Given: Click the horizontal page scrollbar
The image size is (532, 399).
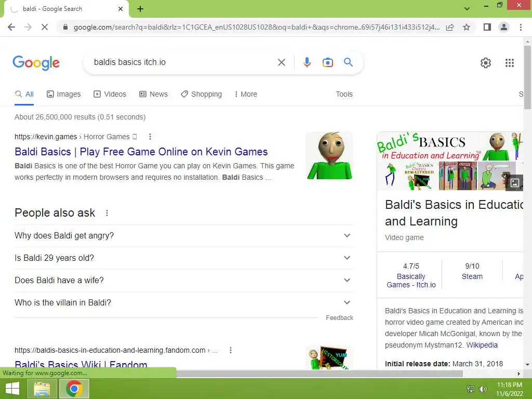Looking at the screenshot, I should coord(319,374).
